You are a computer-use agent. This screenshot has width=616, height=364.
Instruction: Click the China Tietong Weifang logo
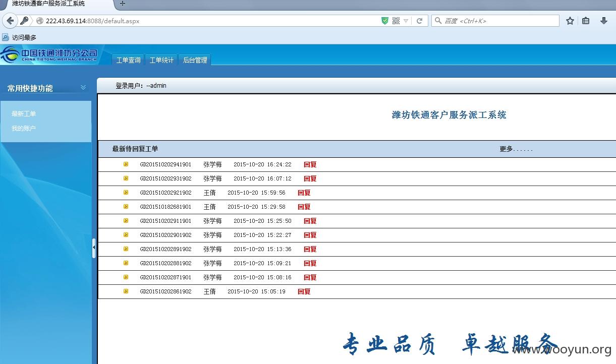[x=49, y=55]
